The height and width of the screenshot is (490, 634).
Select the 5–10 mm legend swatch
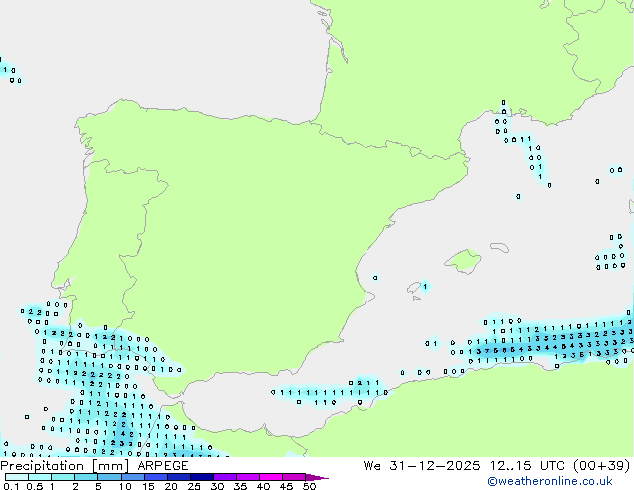pyautogui.click(x=109, y=477)
